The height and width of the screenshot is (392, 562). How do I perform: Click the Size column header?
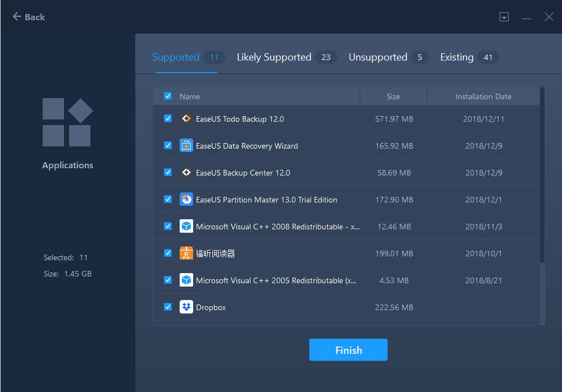point(393,96)
